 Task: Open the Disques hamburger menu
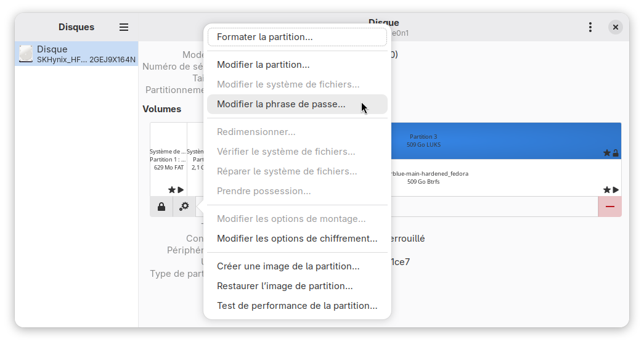point(124,27)
